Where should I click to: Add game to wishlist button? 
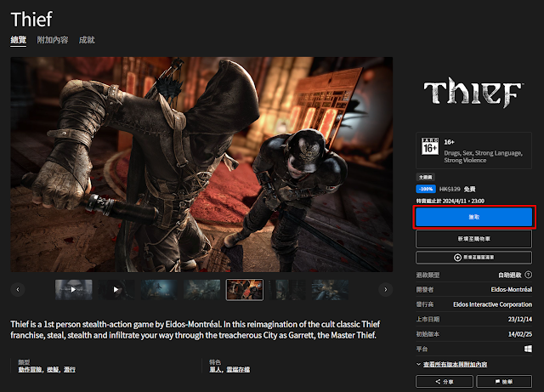tap(474, 258)
